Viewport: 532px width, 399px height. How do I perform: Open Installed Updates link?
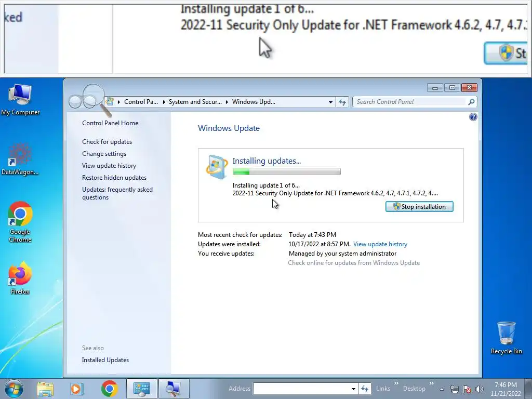point(105,360)
